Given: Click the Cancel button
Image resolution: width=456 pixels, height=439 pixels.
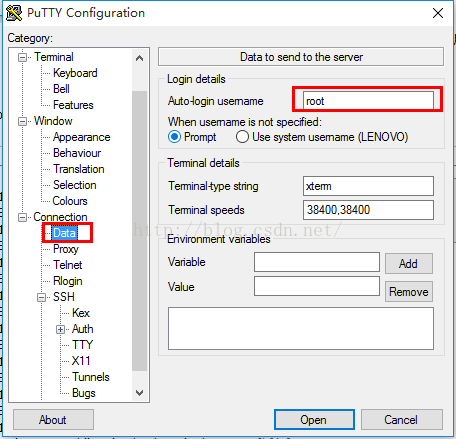Looking at the screenshot, I should (402, 420).
